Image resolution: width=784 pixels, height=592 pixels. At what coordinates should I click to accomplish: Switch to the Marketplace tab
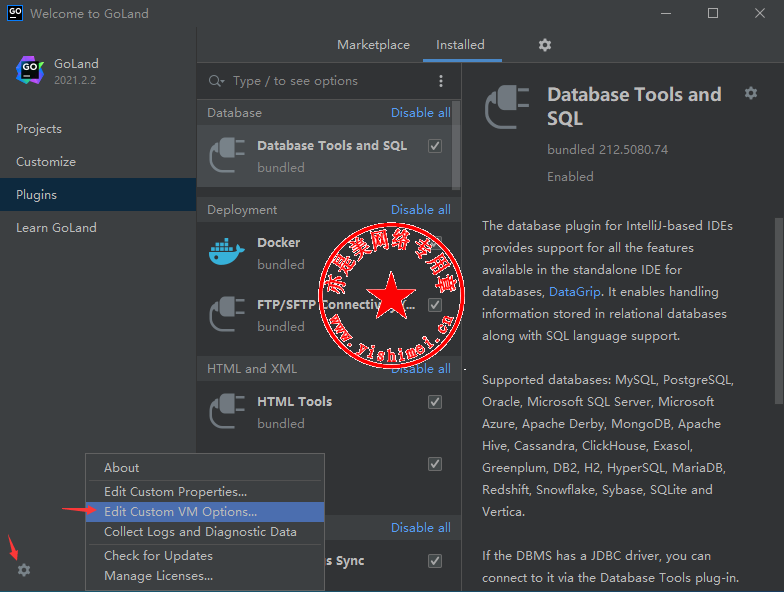[x=374, y=45]
